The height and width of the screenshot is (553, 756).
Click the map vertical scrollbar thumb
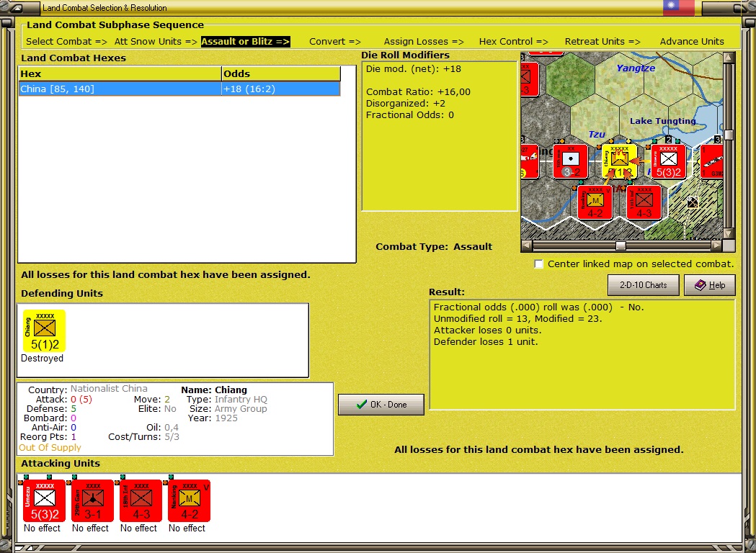[x=729, y=135]
